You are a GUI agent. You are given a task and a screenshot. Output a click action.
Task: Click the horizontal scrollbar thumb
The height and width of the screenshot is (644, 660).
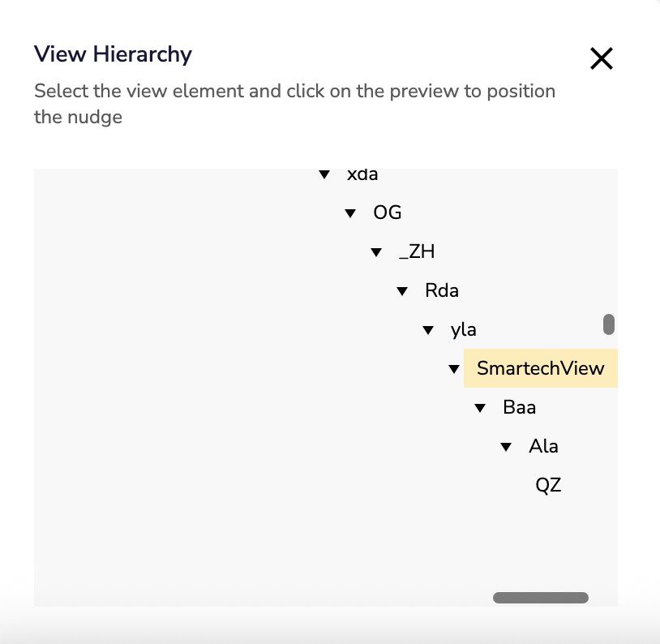point(540,598)
